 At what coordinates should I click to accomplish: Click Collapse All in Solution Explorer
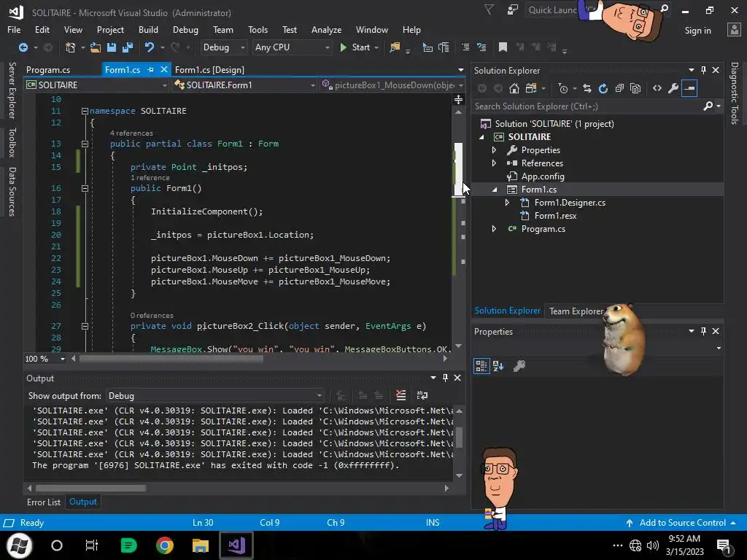point(619,88)
